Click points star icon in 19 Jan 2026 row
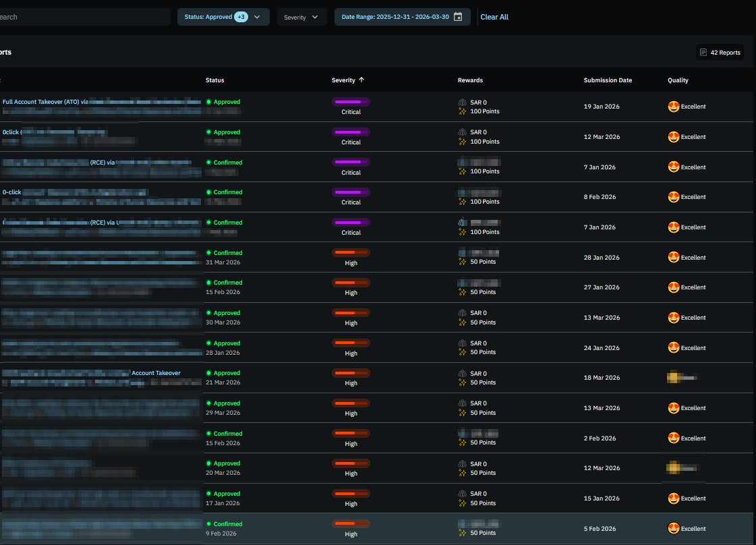The width and height of the screenshot is (756, 545). [x=462, y=111]
